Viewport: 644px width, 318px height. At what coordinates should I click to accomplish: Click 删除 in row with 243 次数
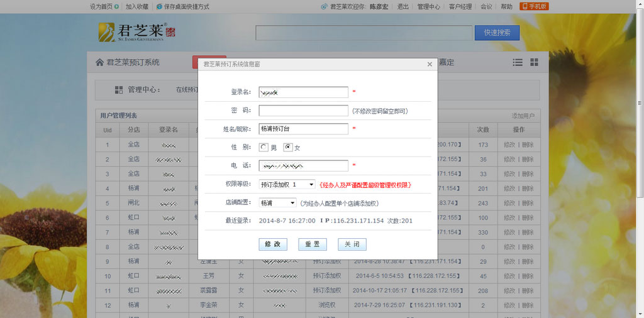pyautogui.click(x=528, y=203)
